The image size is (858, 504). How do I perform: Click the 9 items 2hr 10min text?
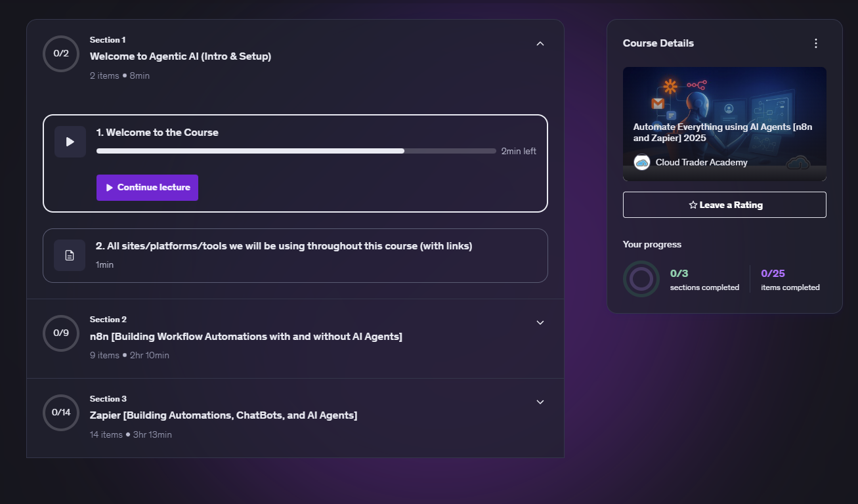tap(129, 355)
